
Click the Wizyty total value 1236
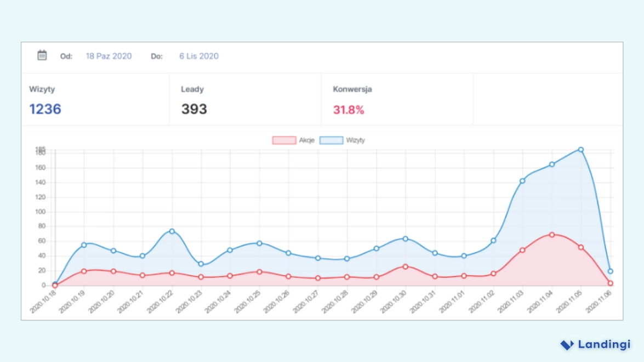click(x=45, y=109)
